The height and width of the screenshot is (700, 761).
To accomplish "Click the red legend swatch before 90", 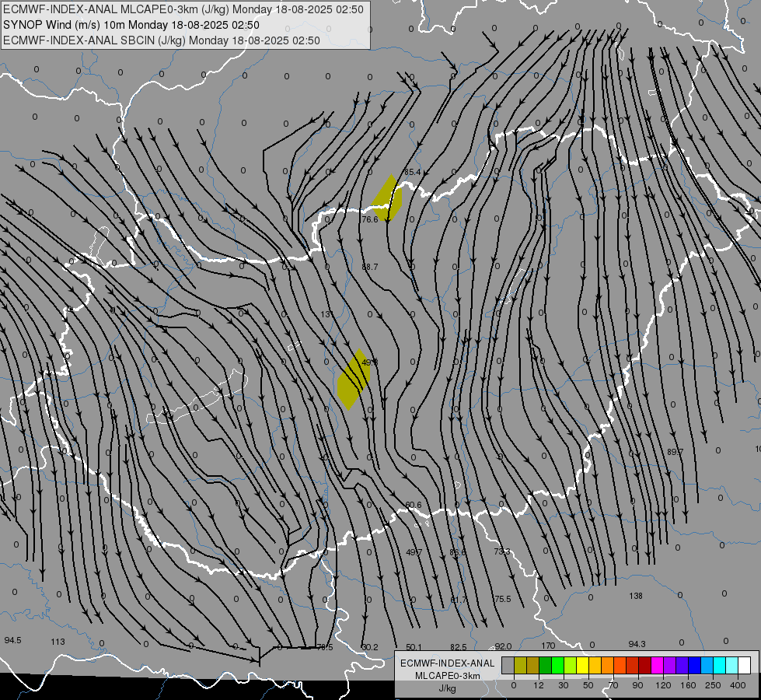I will pos(632,665).
